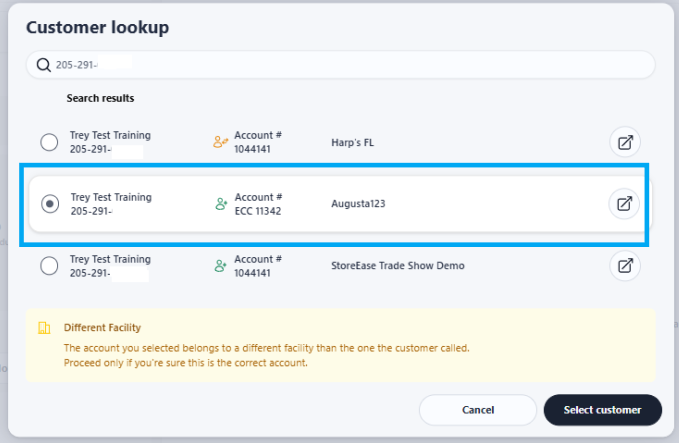This screenshot has width=679, height=443.
Task: Click Harp's FL facility name
Action: [352, 142]
